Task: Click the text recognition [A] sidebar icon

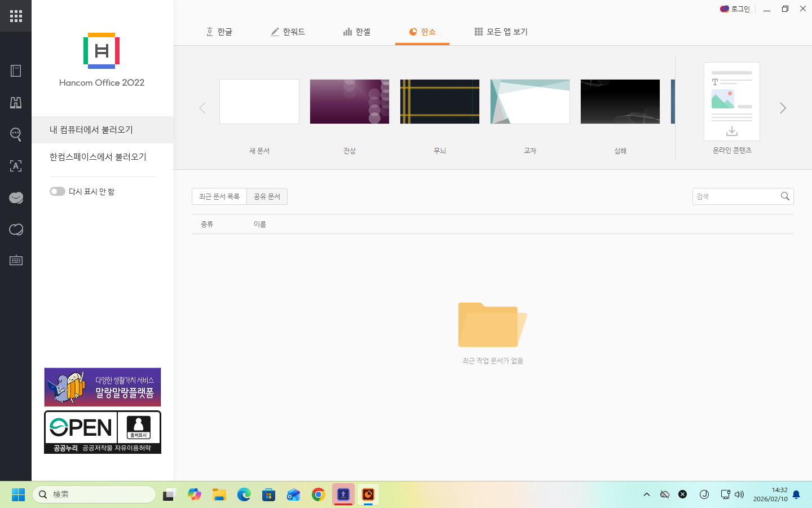Action: click(x=16, y=166)
